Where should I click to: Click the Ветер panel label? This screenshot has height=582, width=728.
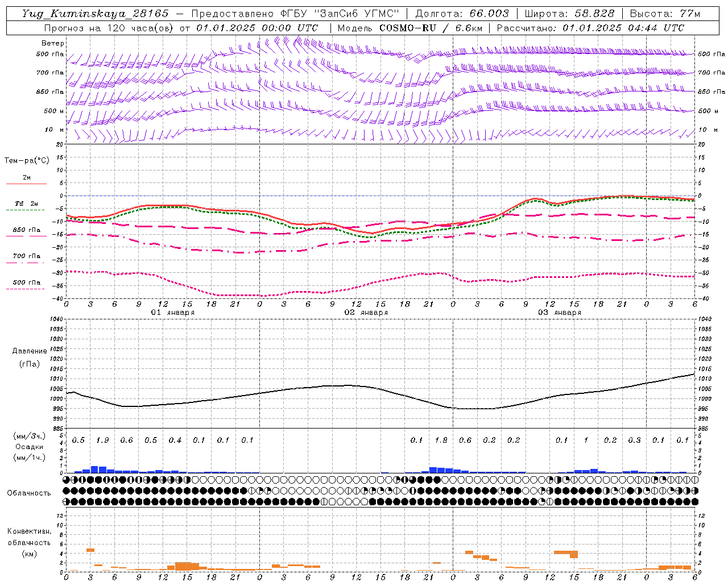[53, 43]
